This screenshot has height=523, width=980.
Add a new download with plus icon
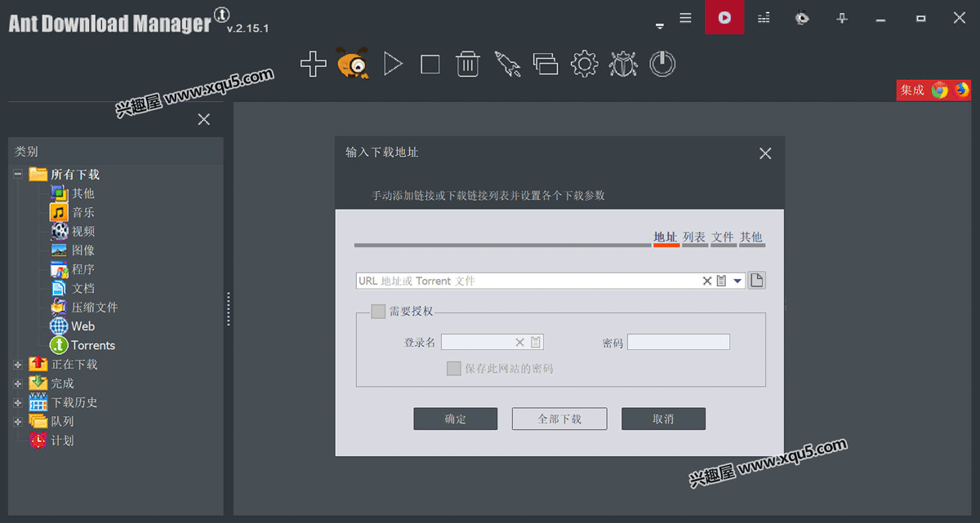313,64
